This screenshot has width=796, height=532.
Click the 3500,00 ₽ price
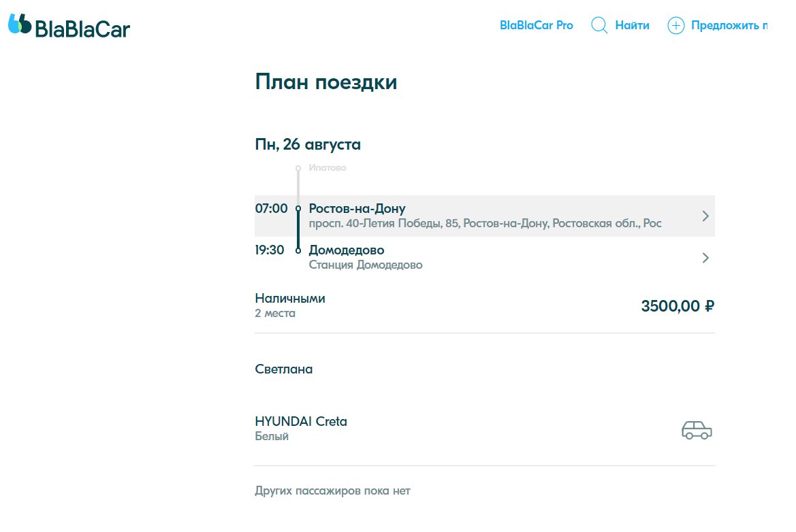tap(678, 306)
